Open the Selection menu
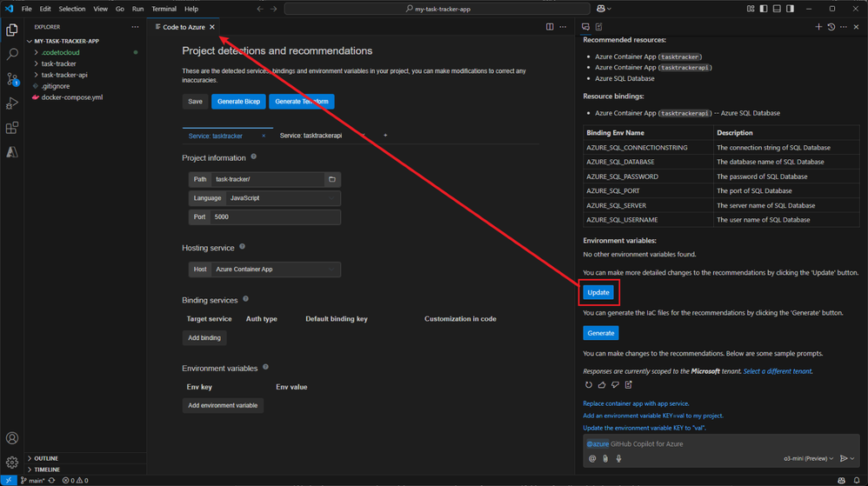This screenshot has width=868, height=486. click(72, 9)
